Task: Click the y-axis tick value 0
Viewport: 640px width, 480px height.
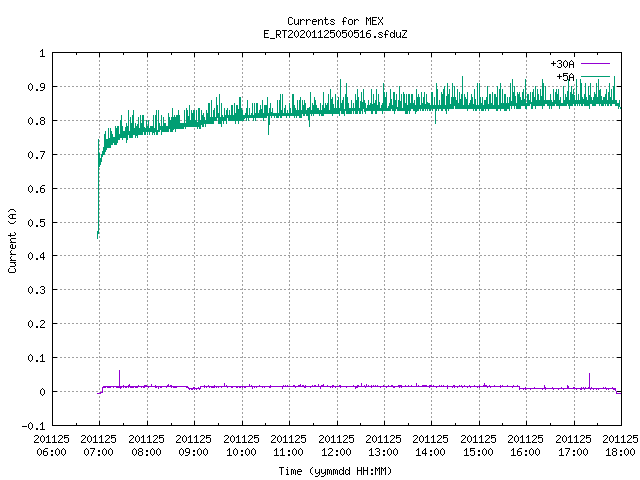Action: click(42, 392)
